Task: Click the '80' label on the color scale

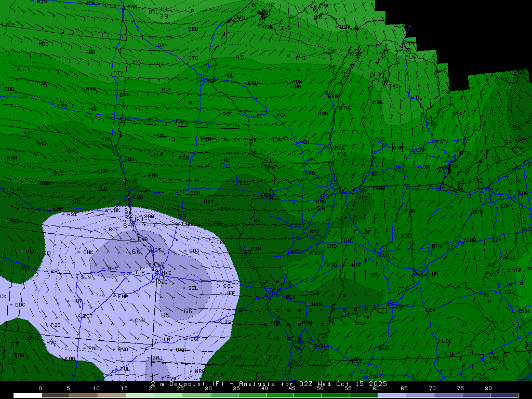Action: point(488,389)
